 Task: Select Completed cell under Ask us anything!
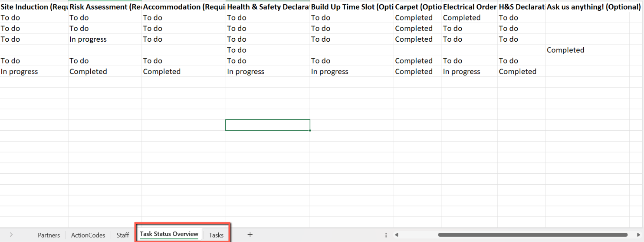click(588, 50)
